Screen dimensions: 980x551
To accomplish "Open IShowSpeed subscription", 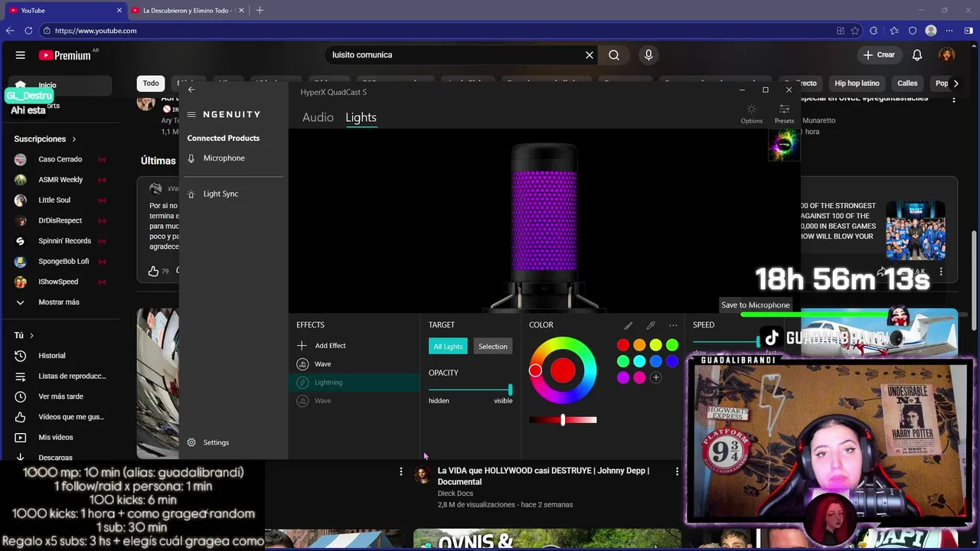I will click(x=60, y=282).
